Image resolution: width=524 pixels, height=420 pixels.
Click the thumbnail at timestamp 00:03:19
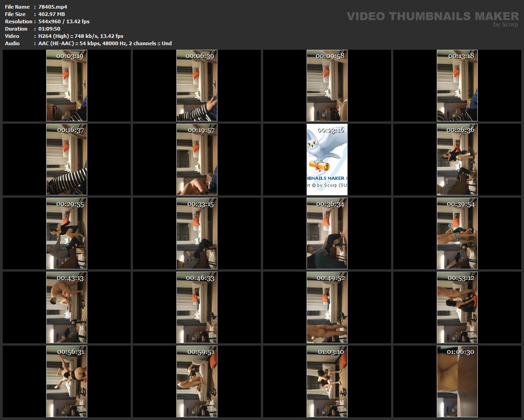click(x=67, y=85)
